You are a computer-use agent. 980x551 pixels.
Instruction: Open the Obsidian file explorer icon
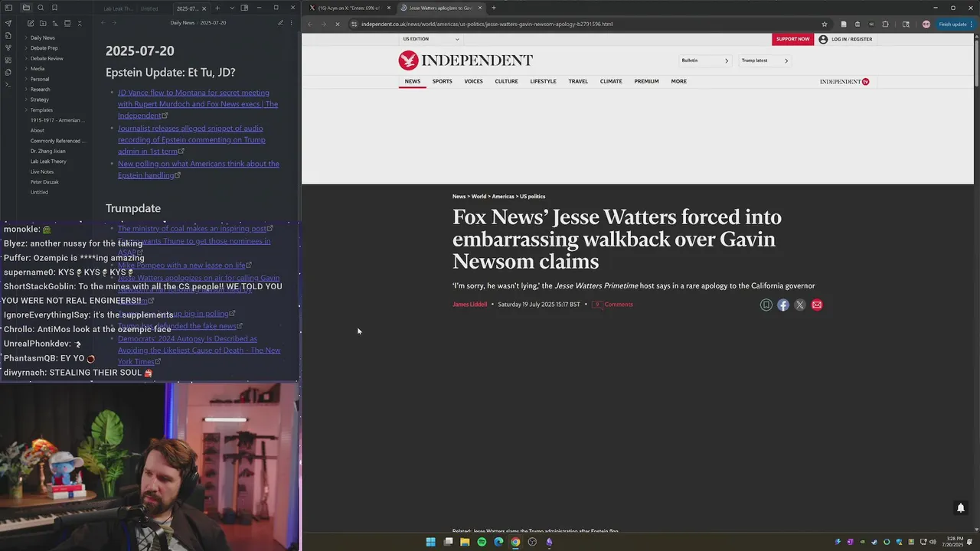pyautogui.click(x=26, y=8)
